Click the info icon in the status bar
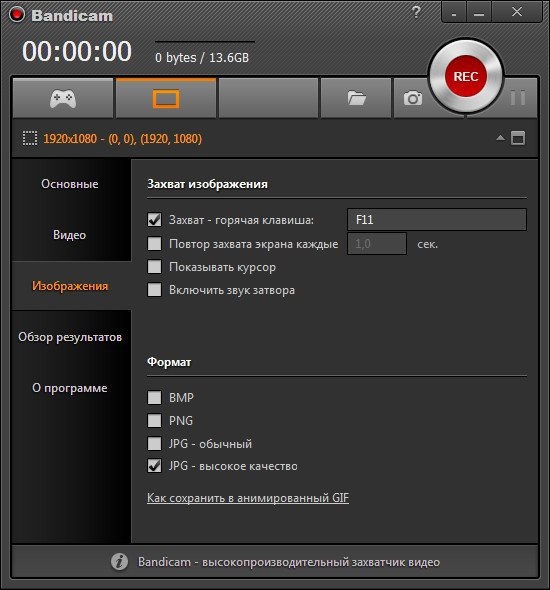The width and height of the screenshot is (550, 590). [119, 562]
